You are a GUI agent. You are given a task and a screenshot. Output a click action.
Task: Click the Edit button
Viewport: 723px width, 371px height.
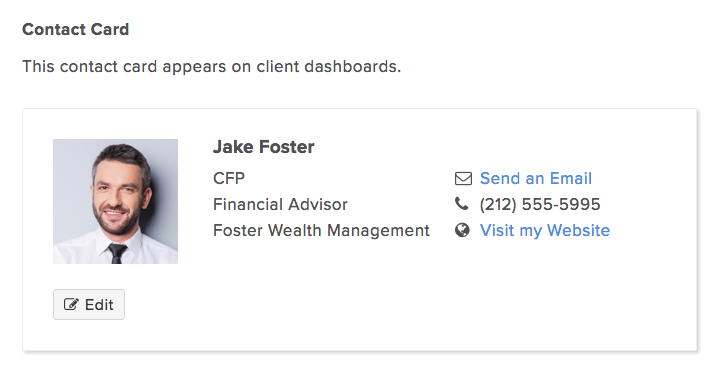tap(89, 305)
